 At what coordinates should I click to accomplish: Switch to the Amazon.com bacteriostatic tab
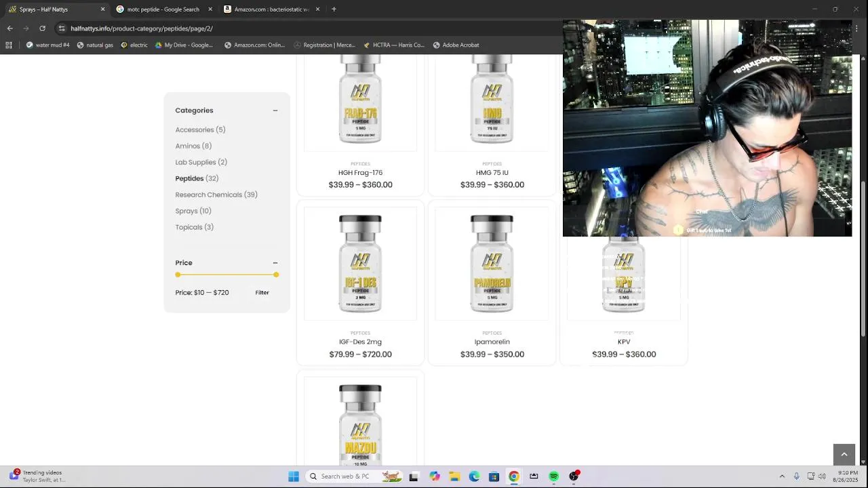click(271, 9)
